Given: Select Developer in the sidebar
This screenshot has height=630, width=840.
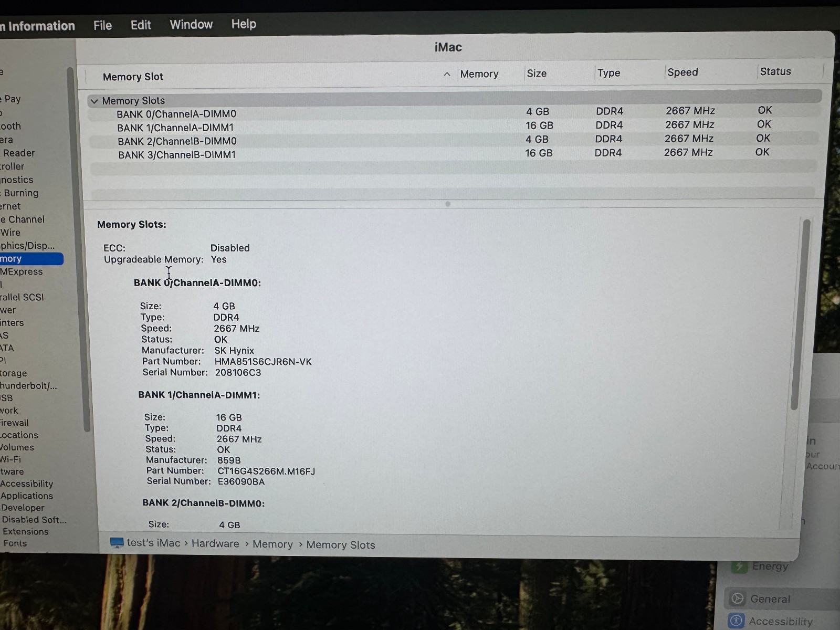Looking at the screenshot, I should [x=23, y=508].
